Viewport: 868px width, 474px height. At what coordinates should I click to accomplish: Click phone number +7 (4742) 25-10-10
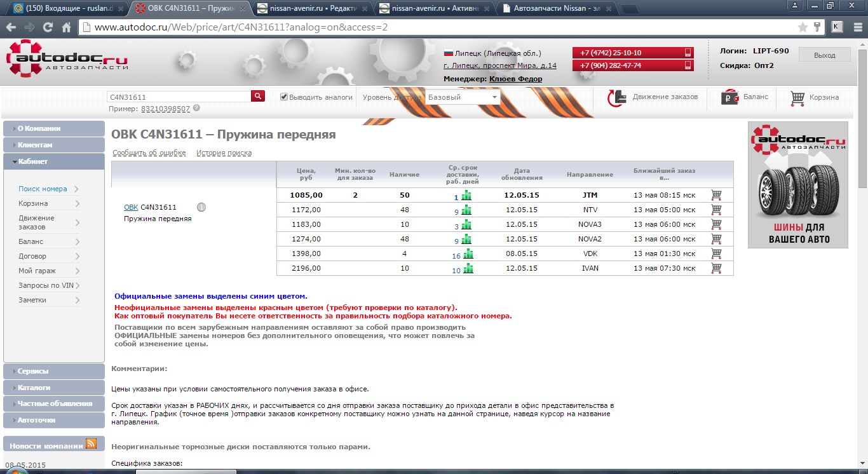click(632, 53)
